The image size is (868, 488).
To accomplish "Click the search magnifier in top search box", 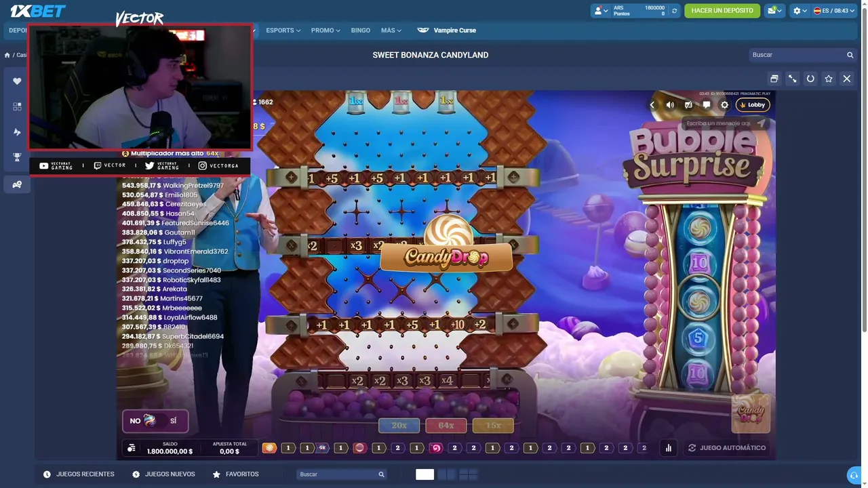I will pos(850,55).
